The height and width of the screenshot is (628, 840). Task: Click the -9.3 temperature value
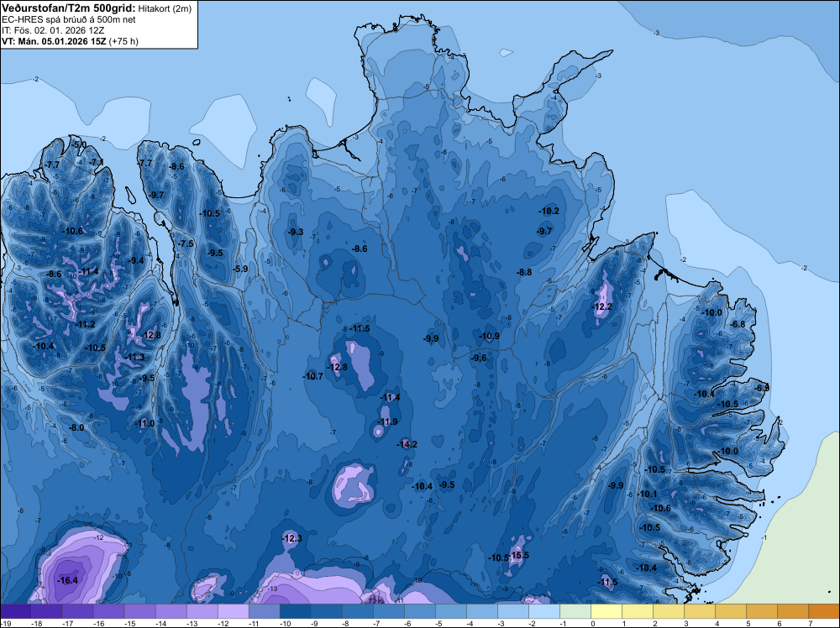(x=295, y=232)
